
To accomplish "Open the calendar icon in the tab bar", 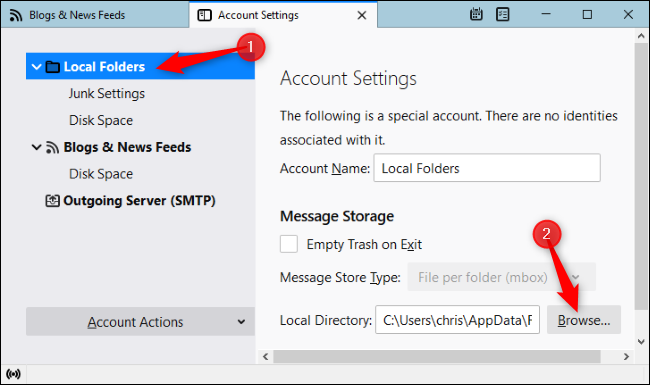I will (476, 15).
